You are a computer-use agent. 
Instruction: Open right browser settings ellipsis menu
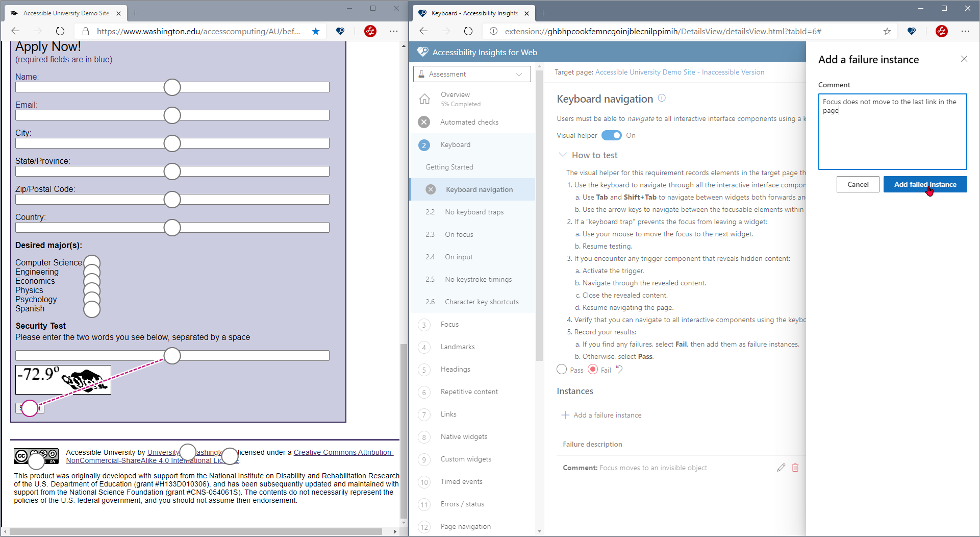click(x=965, y=31)
